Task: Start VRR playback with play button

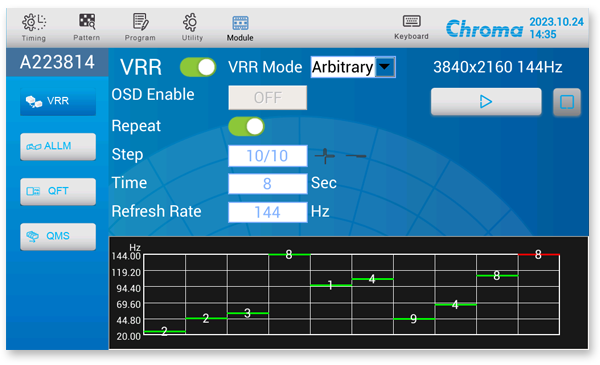Action: coord(486,102)
